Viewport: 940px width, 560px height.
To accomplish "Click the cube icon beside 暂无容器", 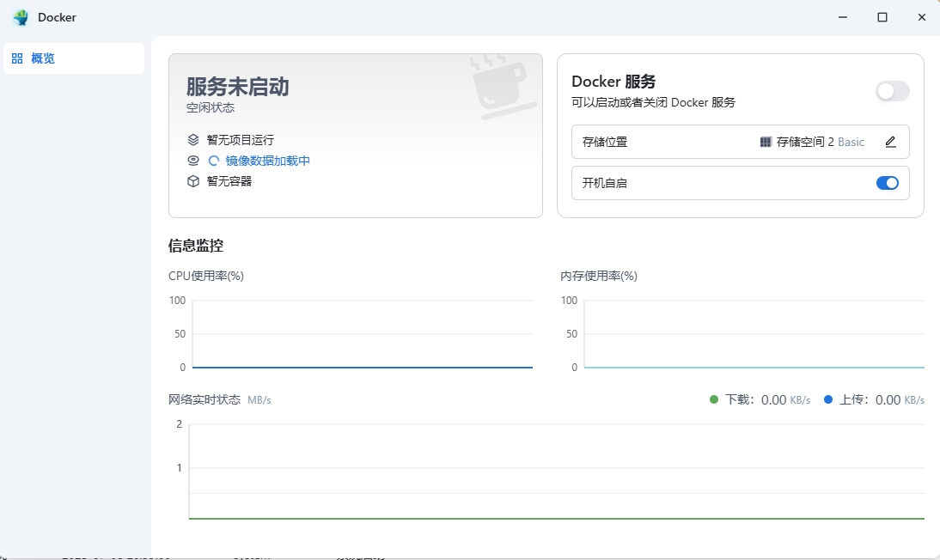I will (x=193, y=181).
